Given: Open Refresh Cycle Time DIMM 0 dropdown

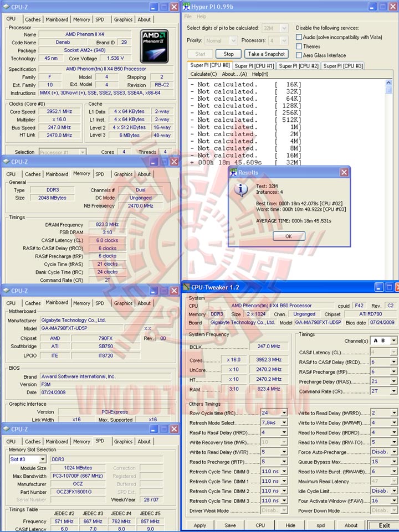Looking at the screenshot, I should click(284, 471).
